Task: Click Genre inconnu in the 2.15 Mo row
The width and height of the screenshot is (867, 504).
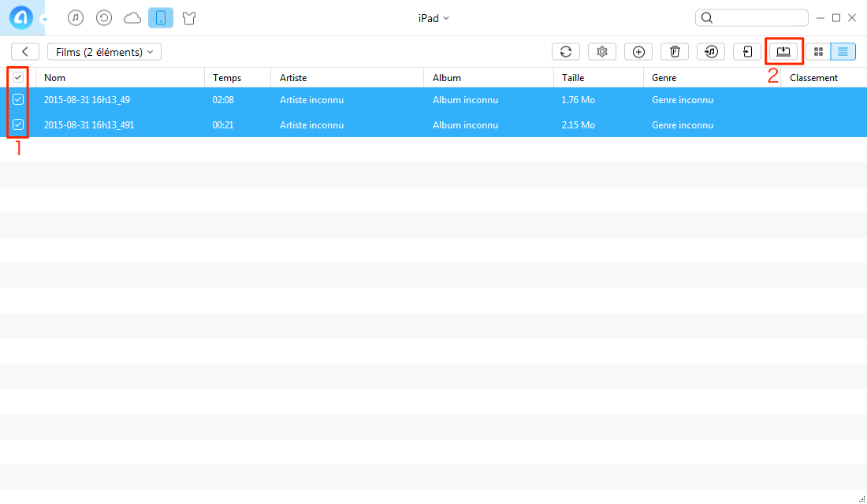Action: pos(683,125)
